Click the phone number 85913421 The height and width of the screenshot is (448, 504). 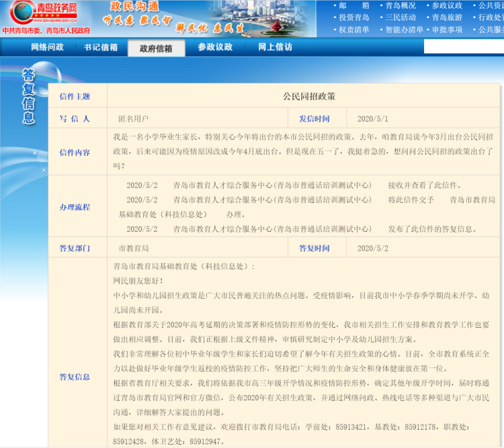click(351, 427)
